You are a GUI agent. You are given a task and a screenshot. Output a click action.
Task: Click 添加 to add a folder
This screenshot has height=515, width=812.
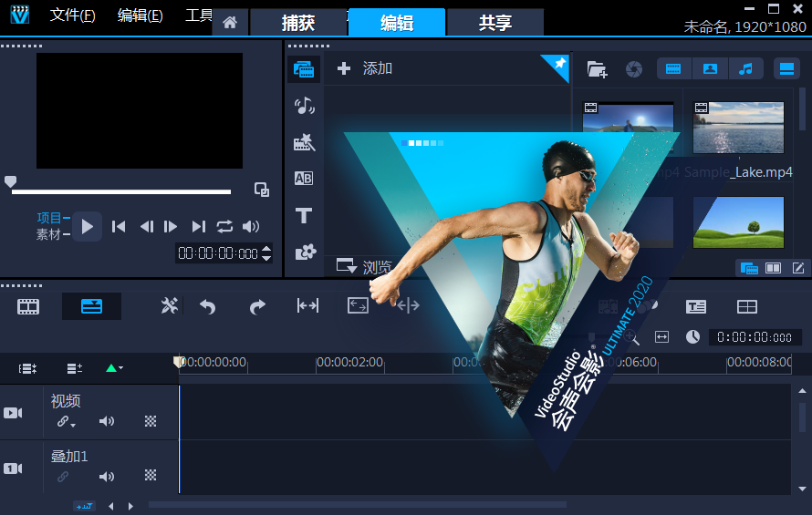[365, 68]
